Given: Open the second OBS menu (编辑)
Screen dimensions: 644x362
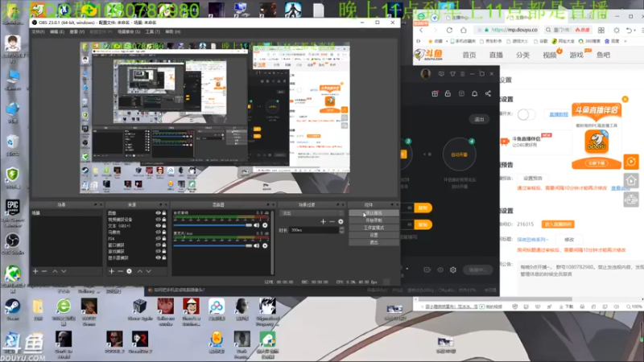Looking at the screenshot, I should [x=57, y=31].
